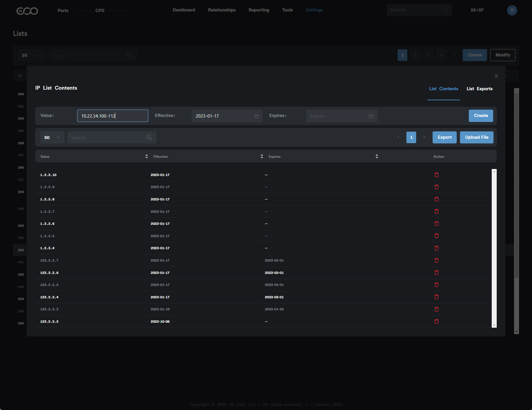Open the Expires date calendar picker
The image size is (532, 410).
click(x=371, y=116)
